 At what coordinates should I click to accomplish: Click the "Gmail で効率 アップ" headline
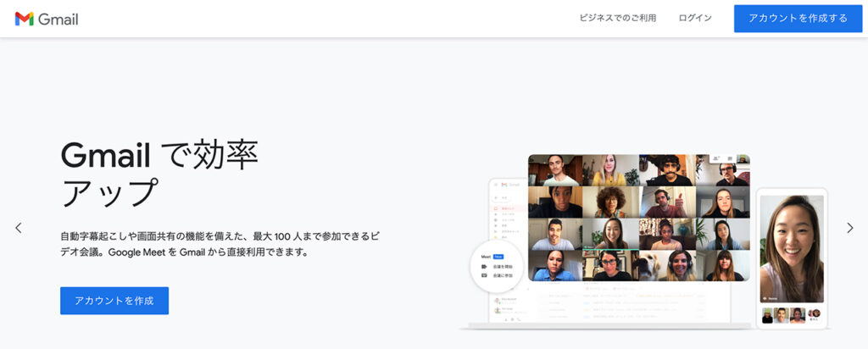[159, 174]
